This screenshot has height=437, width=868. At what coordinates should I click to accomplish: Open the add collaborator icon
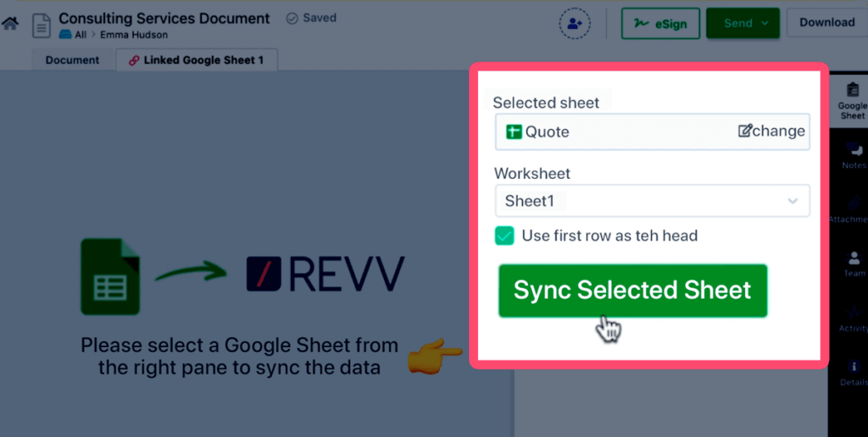point(575,24)
